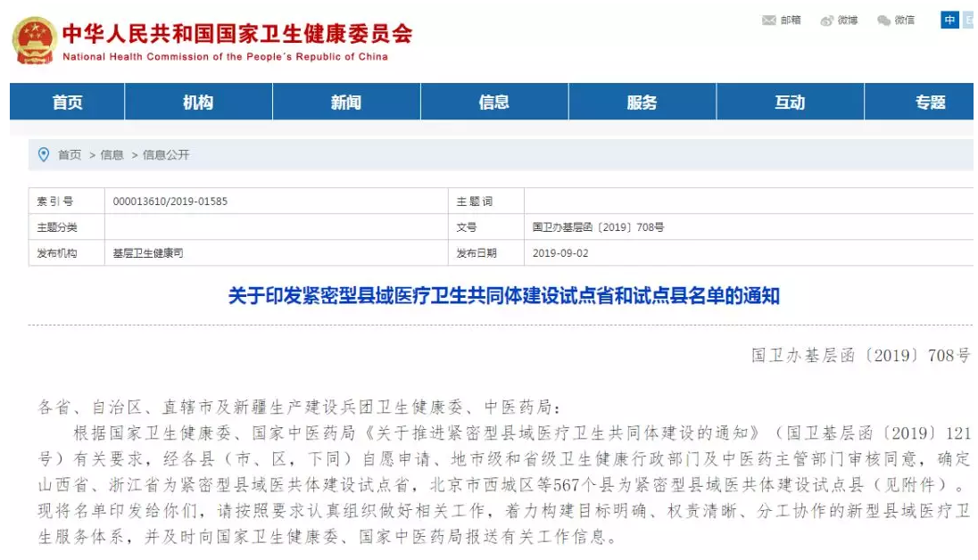
Task: Click the national emblem logo
Action: tap(34, 39)
